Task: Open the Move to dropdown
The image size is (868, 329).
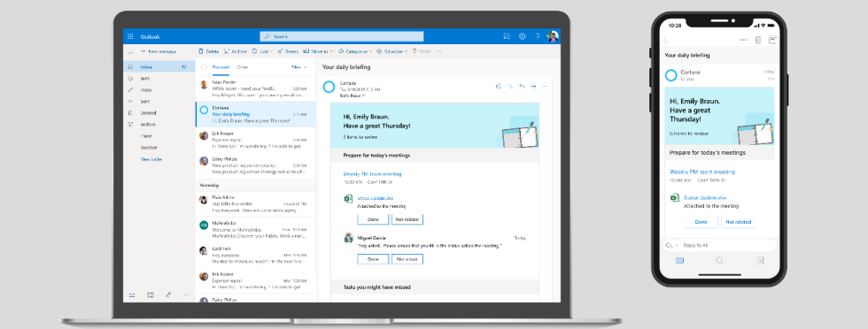Action: click(318, 51)
